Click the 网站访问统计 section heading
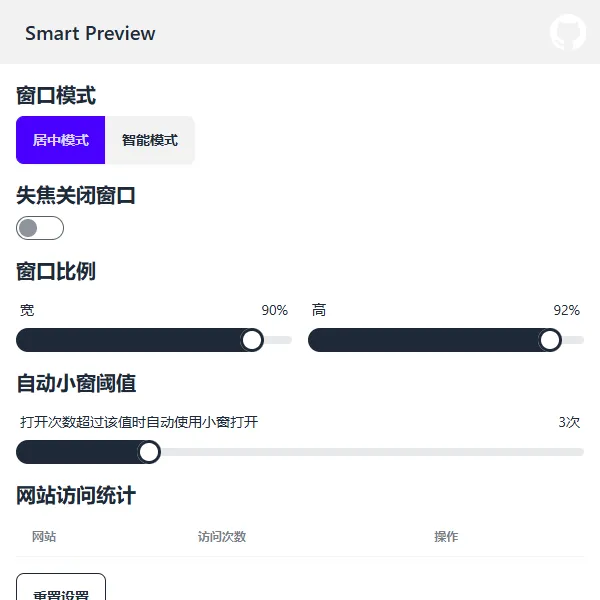This screenshot has width=600, height=600. (76, 495)
